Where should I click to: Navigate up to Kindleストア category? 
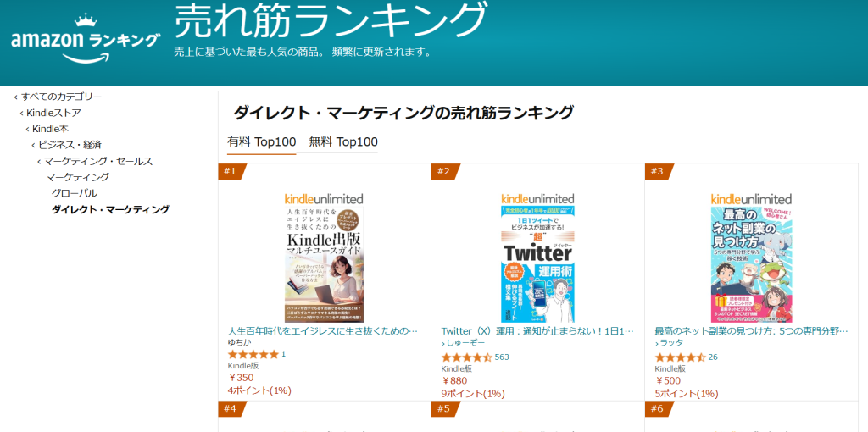[x=53, y=113]
